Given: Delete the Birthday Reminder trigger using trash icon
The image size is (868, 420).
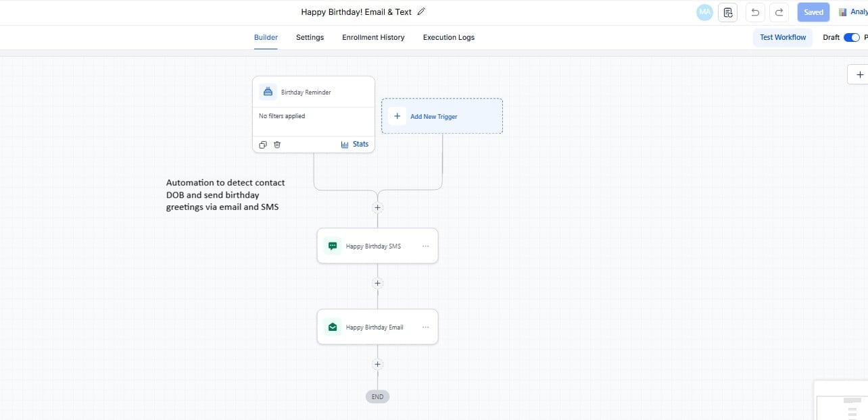Looking at the screenshot, I should point(277,144).
